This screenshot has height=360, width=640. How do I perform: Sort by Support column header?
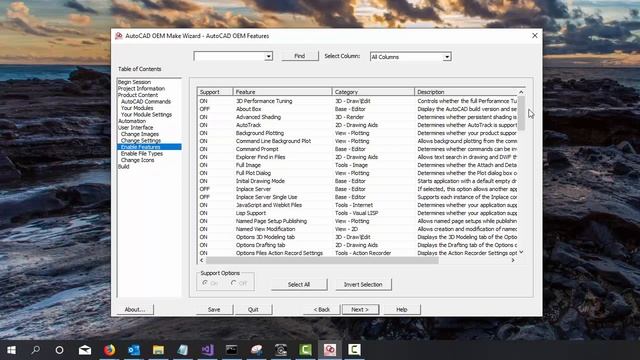coord(215,92)
